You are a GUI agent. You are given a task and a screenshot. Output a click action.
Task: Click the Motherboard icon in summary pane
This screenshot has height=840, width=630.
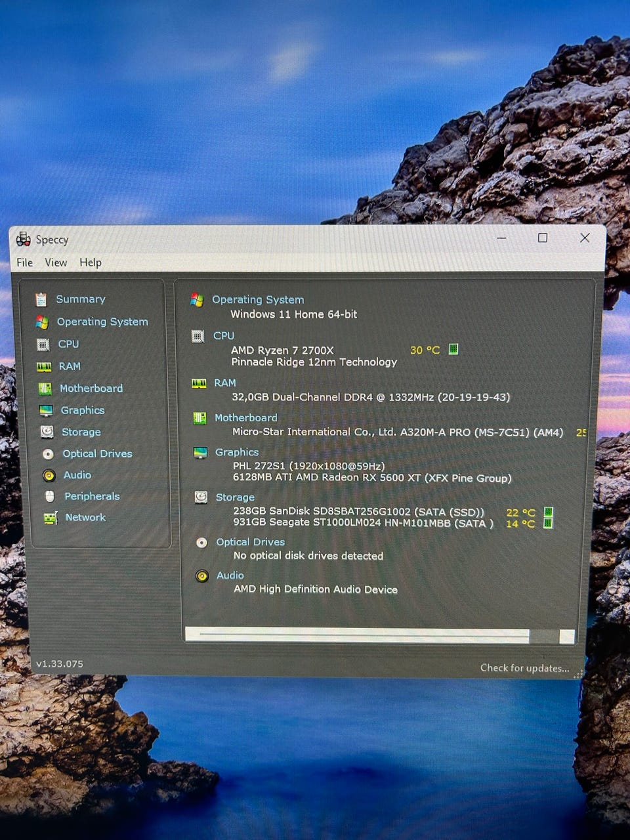(x=199, y=418)
